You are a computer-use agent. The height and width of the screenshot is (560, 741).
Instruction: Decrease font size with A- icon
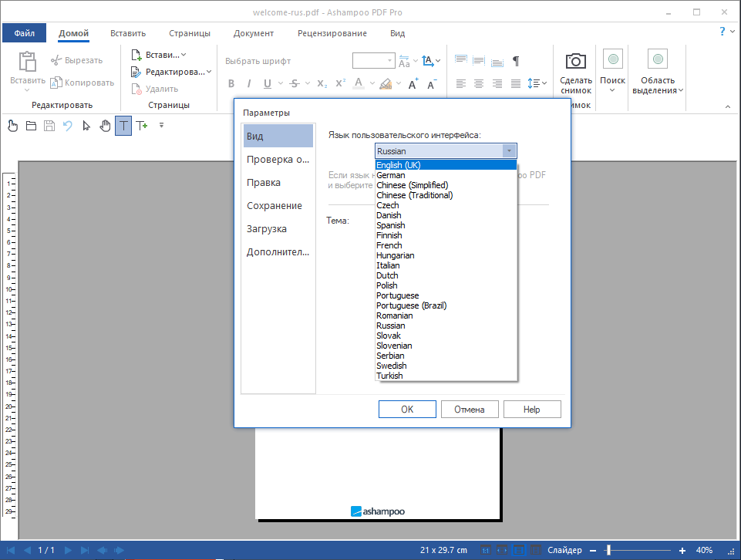tap(432, 83)
